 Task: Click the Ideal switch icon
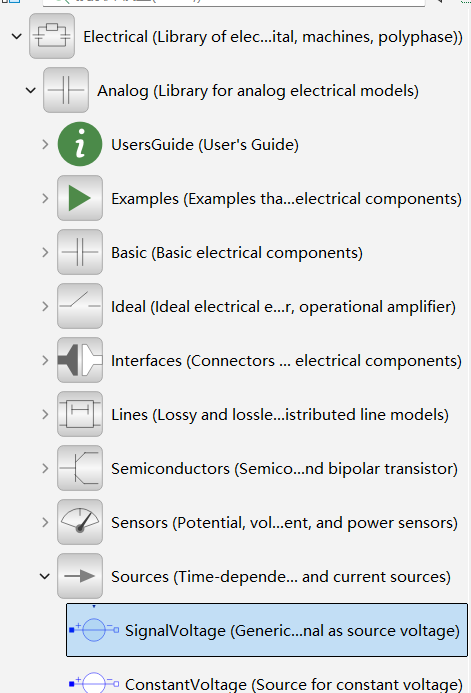point(80,306)
